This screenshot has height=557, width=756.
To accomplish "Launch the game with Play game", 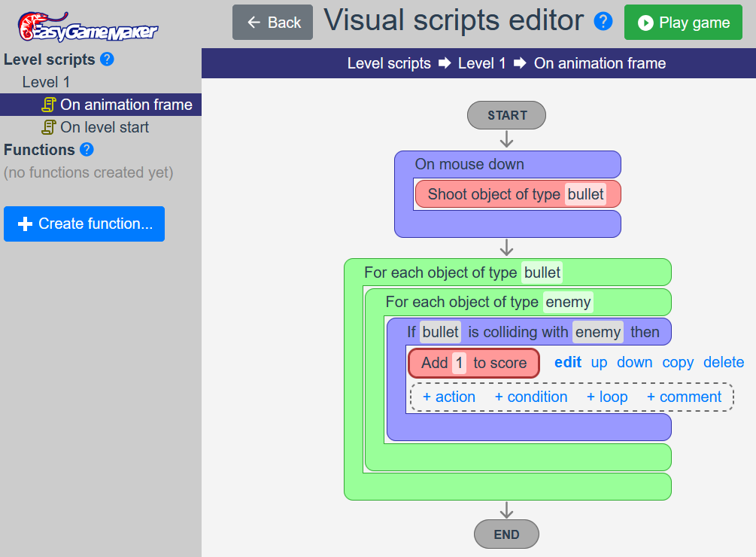I will tap(683, 22).
